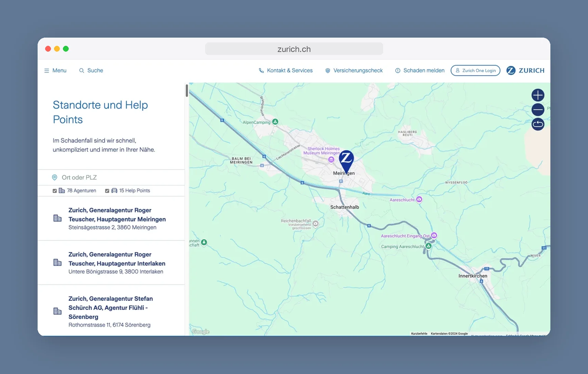Click Schaden melden link
The width and height of the screenshot is (588, 374).
click(x=420, y=70)
